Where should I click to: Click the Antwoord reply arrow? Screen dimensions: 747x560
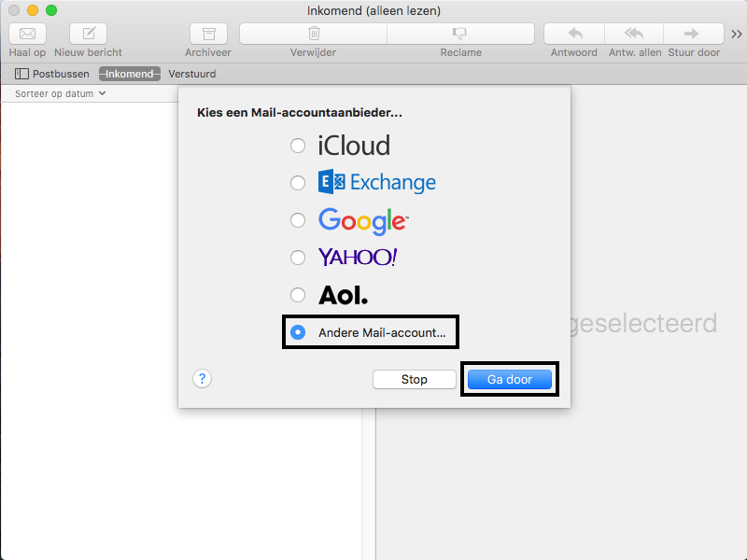[x=574, y=34]
